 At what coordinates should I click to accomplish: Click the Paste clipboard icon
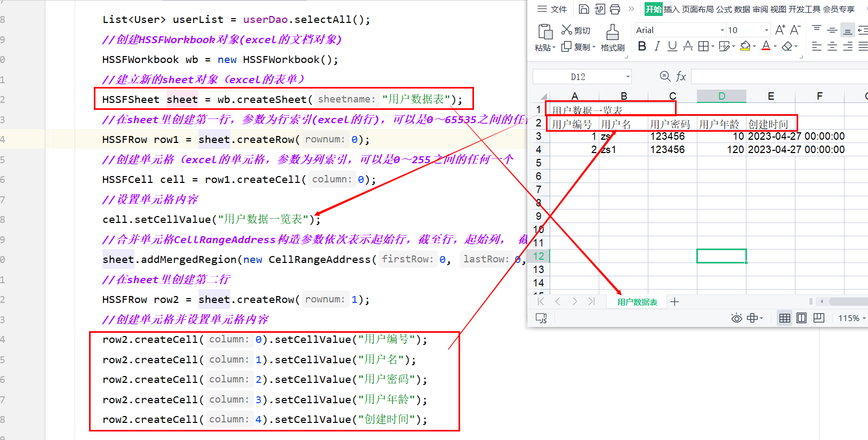(545, 31)
